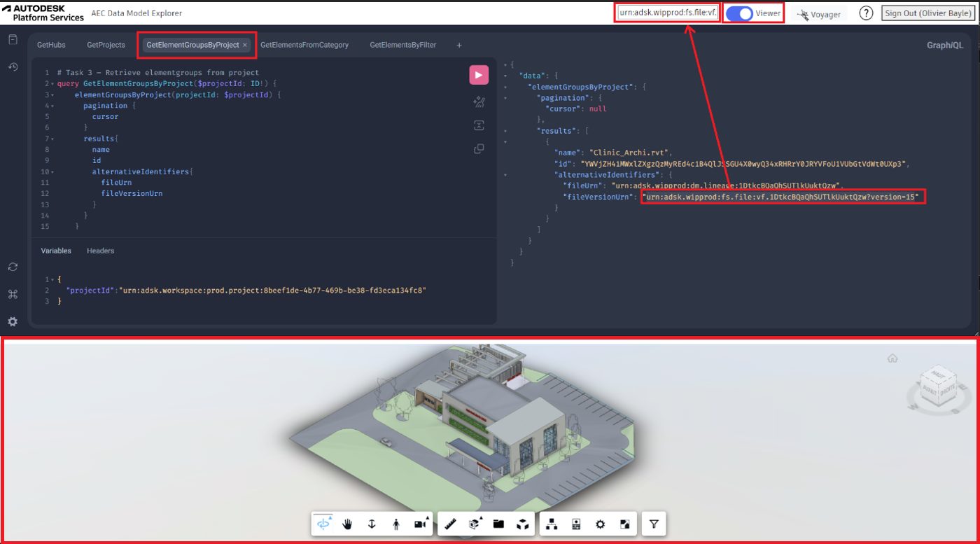Screen dimensions: 980x544
Task: Select the Orbit tool in viewer toolbar
Action: click(323, 524)
